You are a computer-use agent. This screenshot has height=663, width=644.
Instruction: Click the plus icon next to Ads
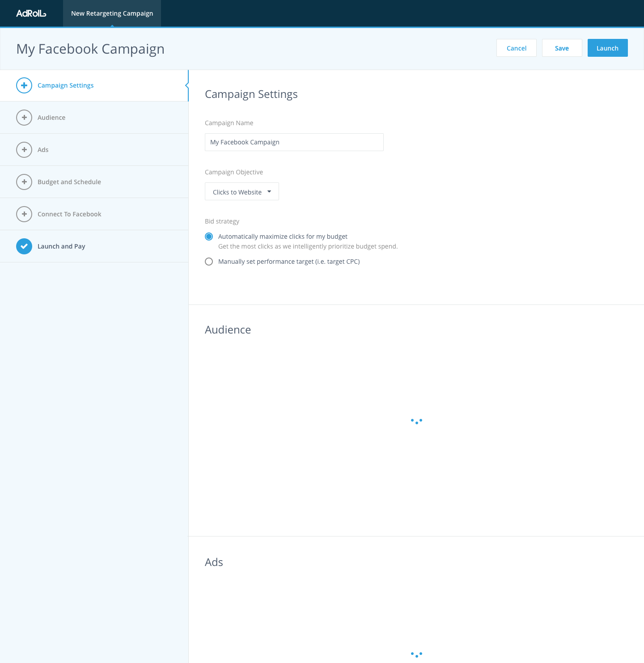pos(24,150)
